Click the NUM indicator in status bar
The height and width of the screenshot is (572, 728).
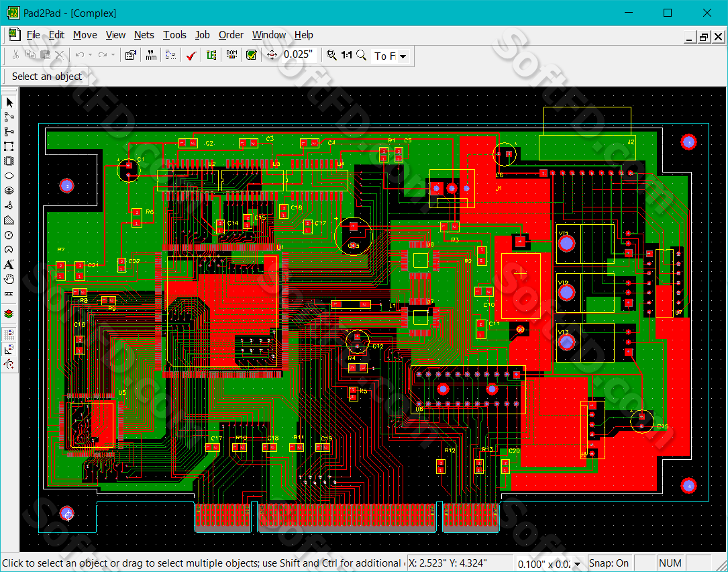click(x=670, y=564)
